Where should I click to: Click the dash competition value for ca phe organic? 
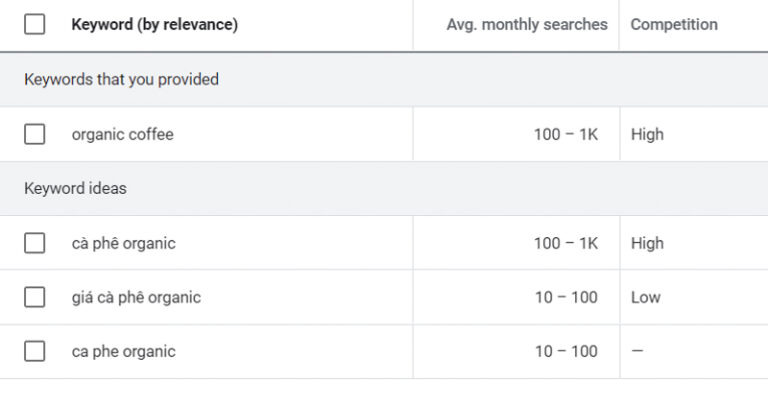point(638,351)
